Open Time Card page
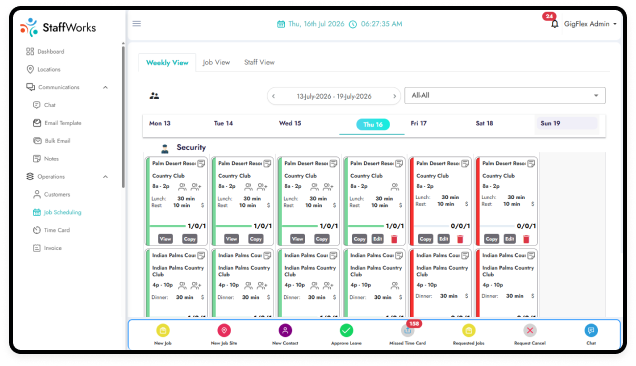 (x=52, y=230)
